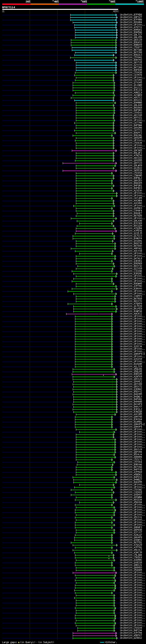Click hit label UniRef100_O65539

(x=131, y=170)
